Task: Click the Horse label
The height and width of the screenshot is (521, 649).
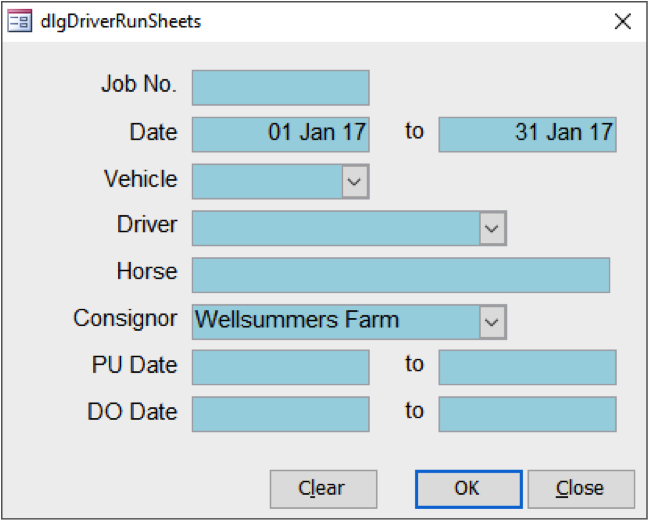Action: pyautogui.click(x=147, y=271)
